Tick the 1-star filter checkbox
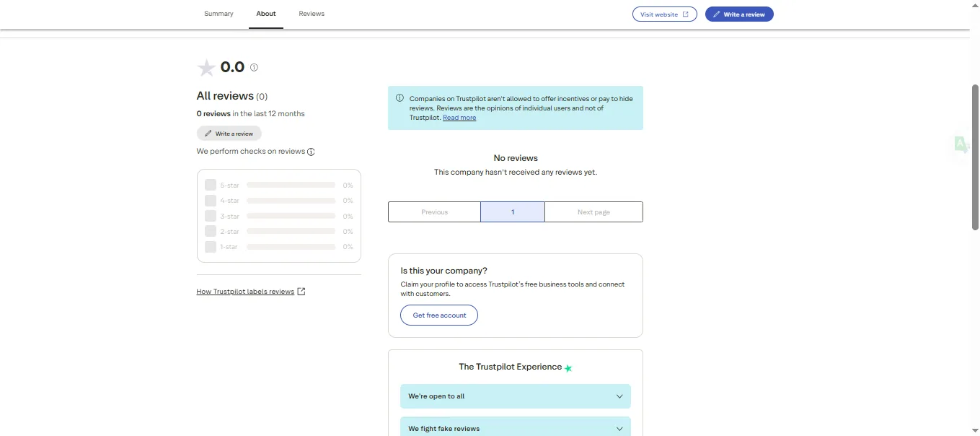The width and height of the screenshot is (980, 436). (211, 247)
